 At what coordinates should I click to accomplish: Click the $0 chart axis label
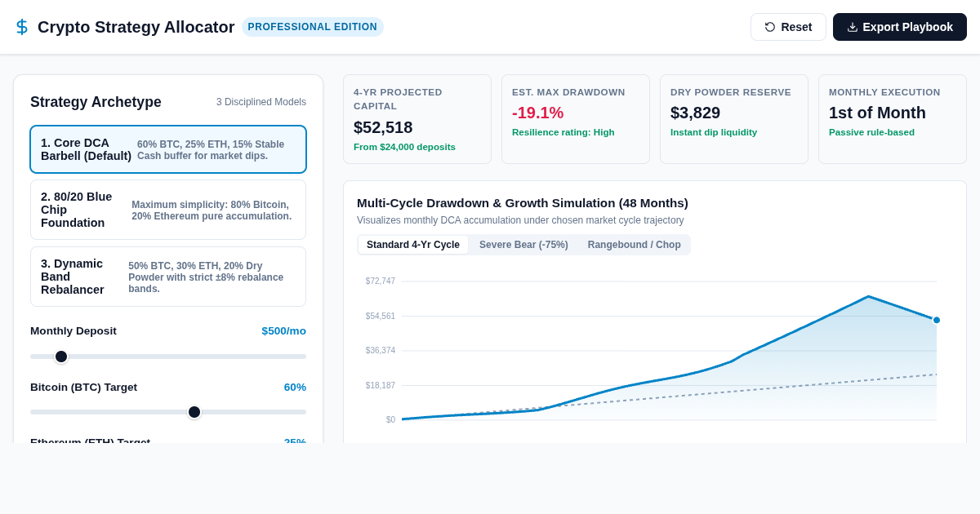[x=390, y=420]
